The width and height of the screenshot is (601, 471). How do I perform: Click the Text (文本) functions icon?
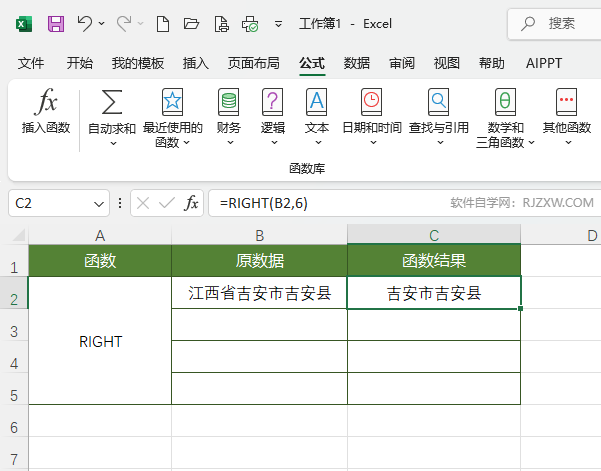coord(316,102)
